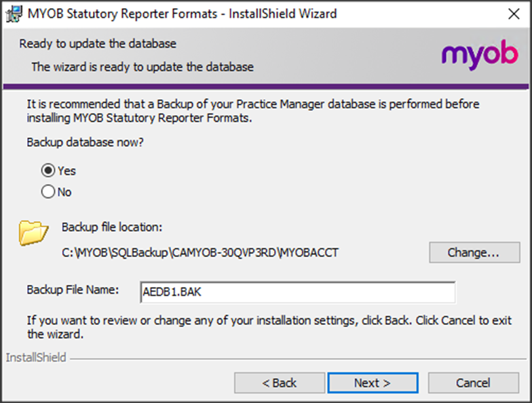Click the InstallShield label at the bottom left
Screen dimensions: 532x403
pos(36,357)
